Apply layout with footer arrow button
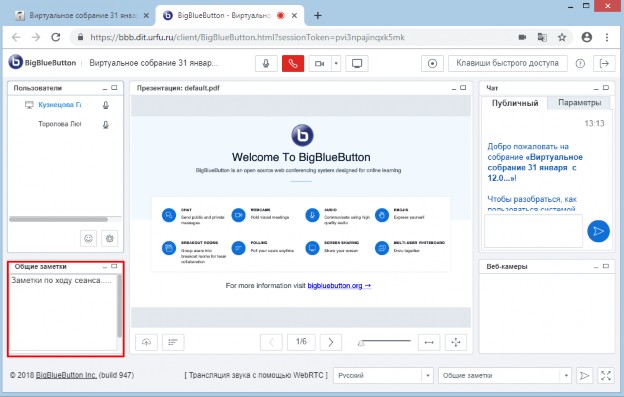Viewport: 624px width, 397px height. [x=584, y=376]
